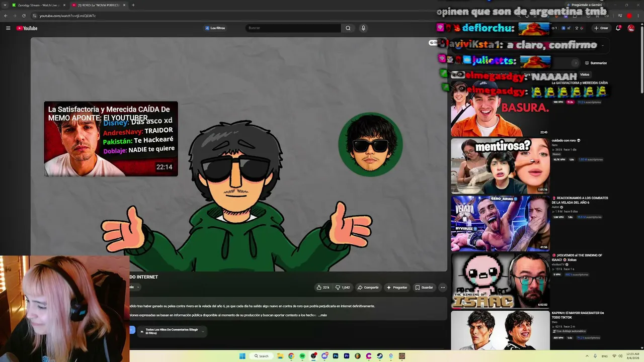Open the Windows taskbar Search box
644x362 pixels.
click(262, 356)
